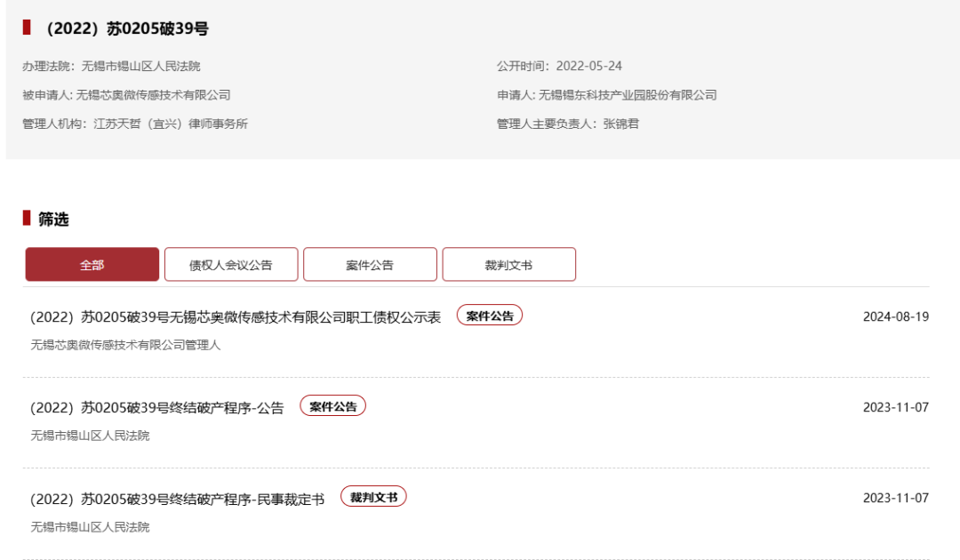Click the red marker icon beside 筛选

pyautogui.click(x=27, y=218)
